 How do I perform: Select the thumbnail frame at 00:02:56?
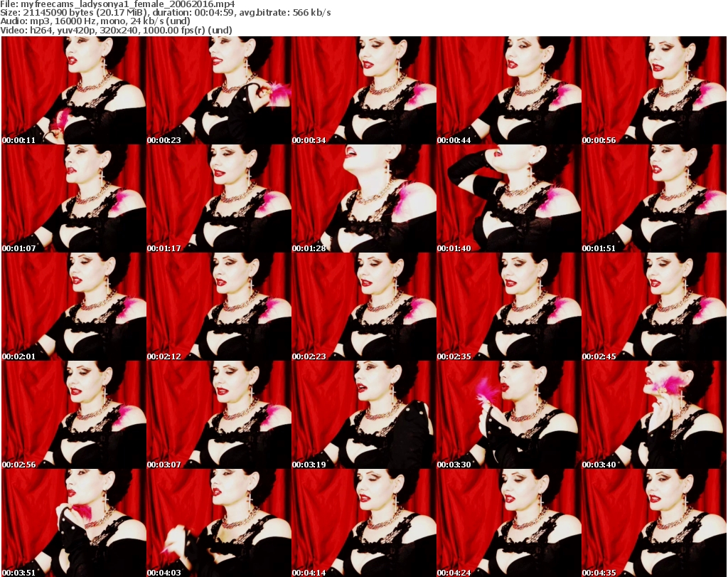coord(74,415)
